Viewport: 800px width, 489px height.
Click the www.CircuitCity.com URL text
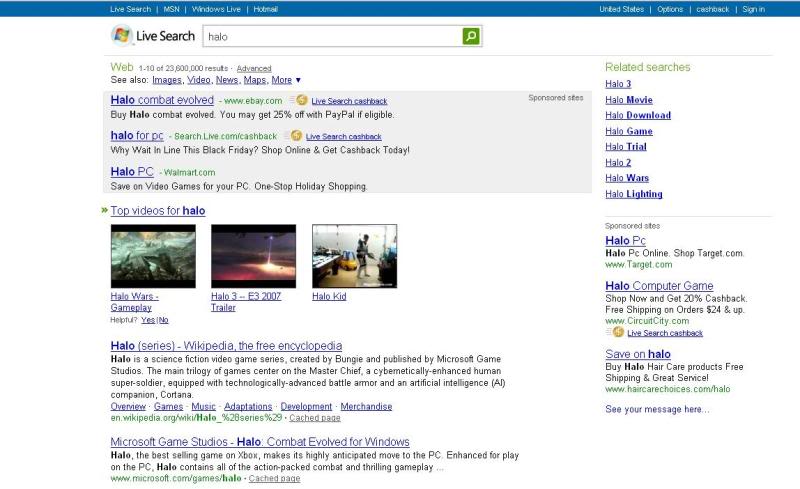(647, 321)
